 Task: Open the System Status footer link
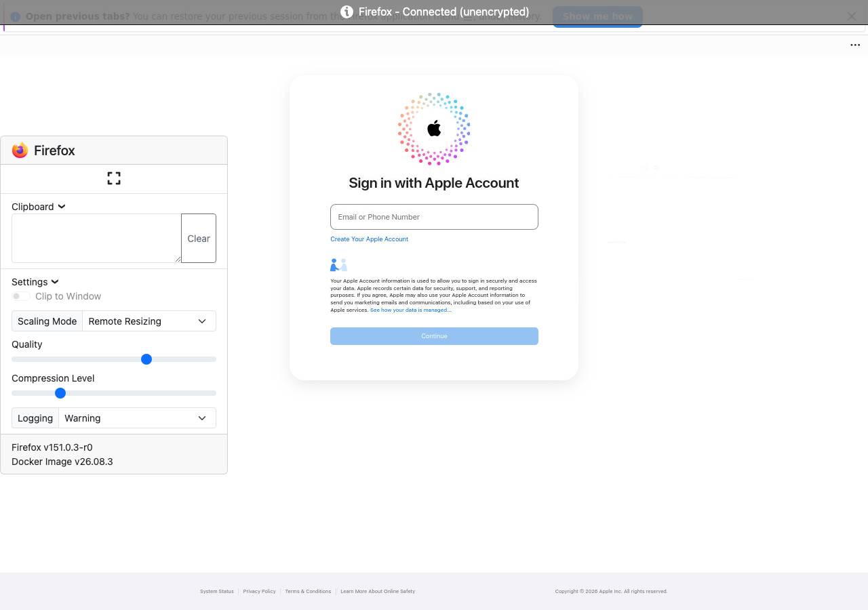pos(217,592)
